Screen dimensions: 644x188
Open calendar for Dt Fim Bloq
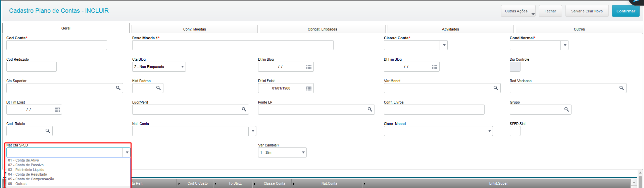(x=435, y=67)
